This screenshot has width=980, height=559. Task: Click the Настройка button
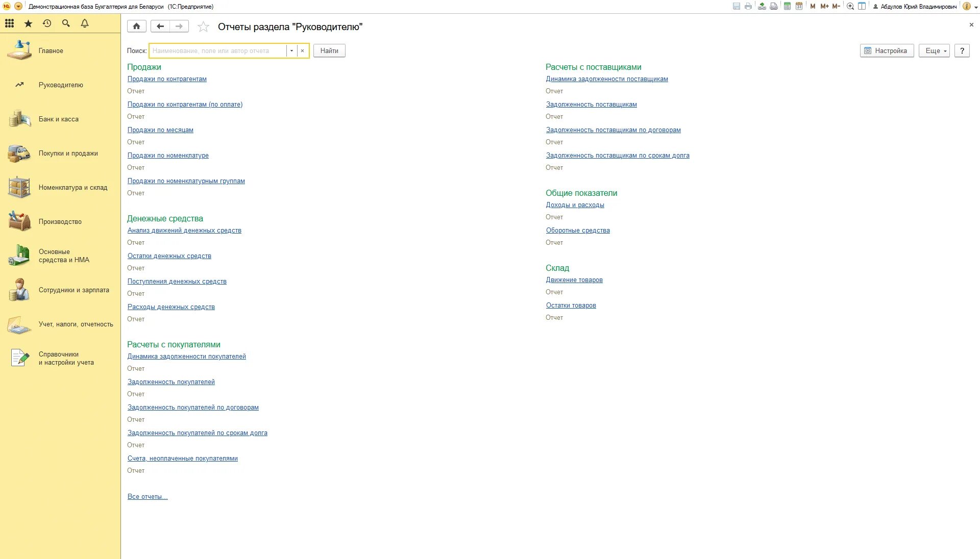[886, 51]
